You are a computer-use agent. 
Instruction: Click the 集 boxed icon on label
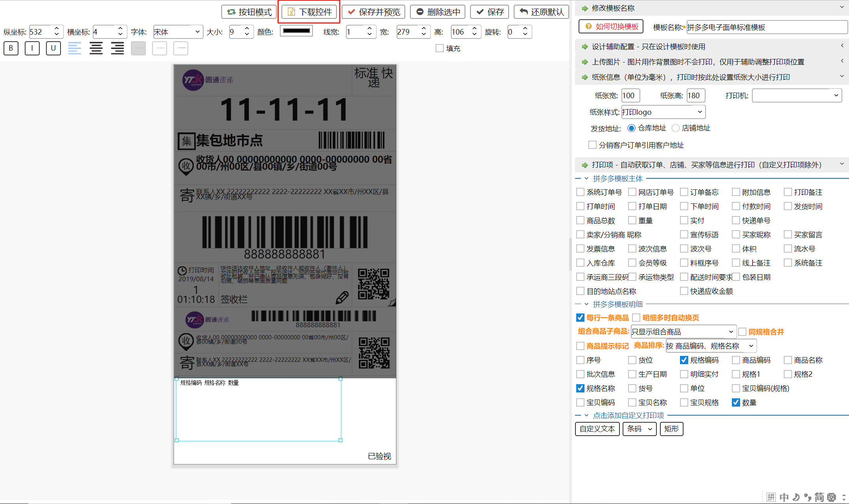click(187, 141)
